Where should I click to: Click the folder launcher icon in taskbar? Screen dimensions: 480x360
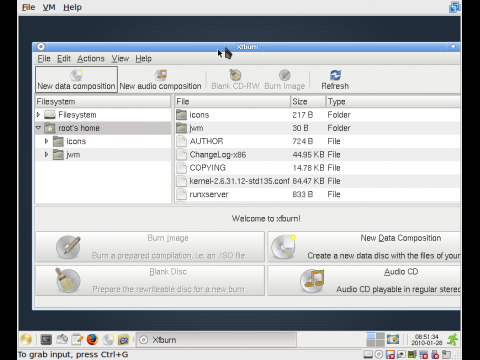coord(123,340)
